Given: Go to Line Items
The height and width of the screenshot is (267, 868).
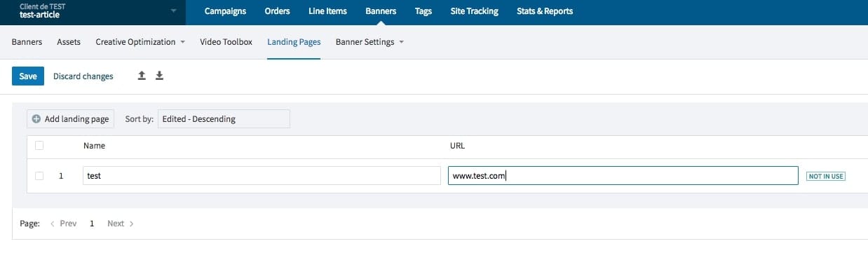Looking at the screenshot, I should pos(328,11).
